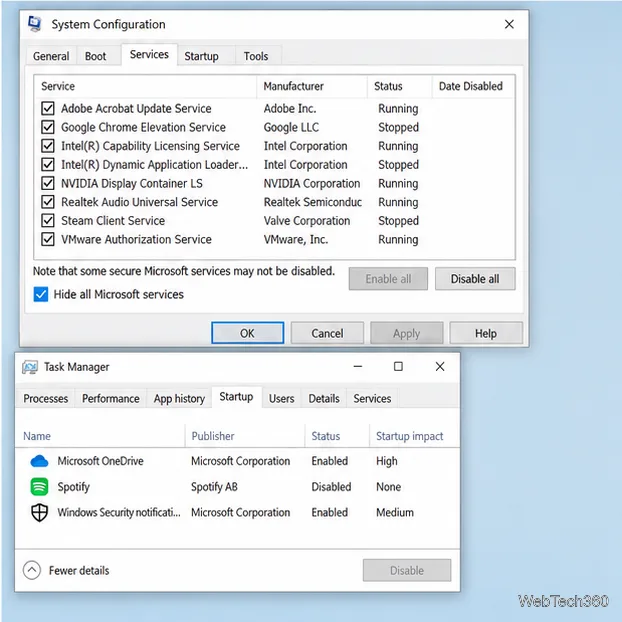Sort startup items by Name column

100,436
